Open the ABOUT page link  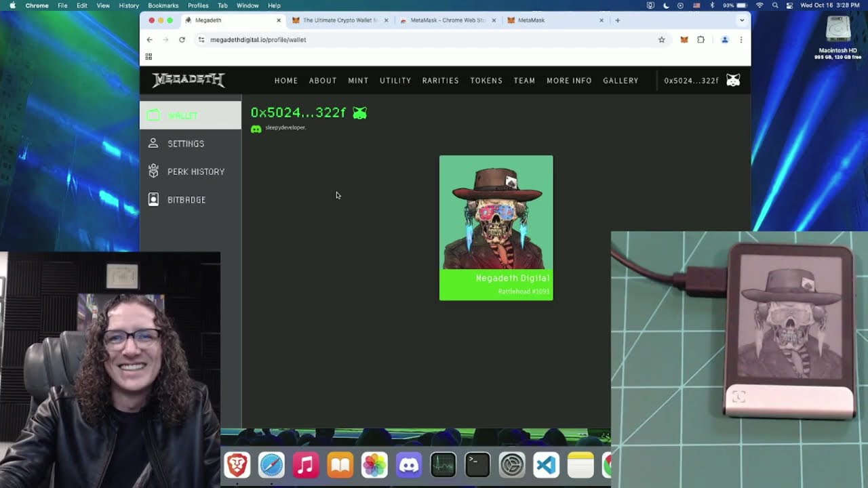click(x=323, y=81)
